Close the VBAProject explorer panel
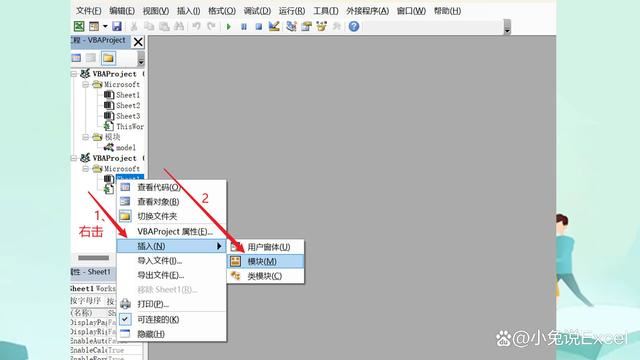The height and width of the screenshot is (360, 640). pos(138,42)
